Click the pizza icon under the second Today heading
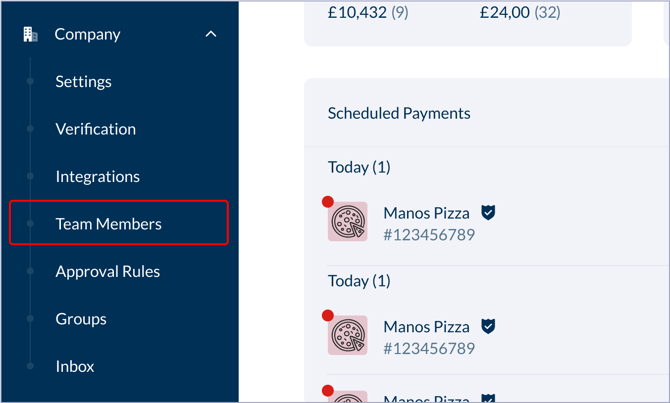The image size is (670, 403). pos(348,336)
